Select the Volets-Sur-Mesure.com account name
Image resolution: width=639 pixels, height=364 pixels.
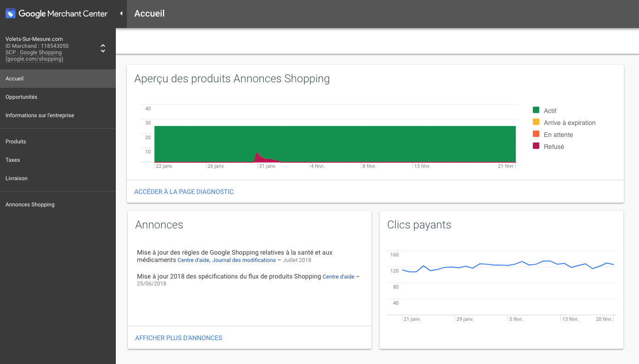click(34, 39)
